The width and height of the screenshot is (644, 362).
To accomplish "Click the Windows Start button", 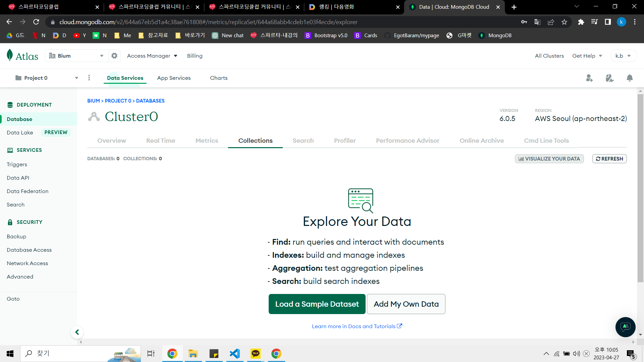I will pos(10,354).
